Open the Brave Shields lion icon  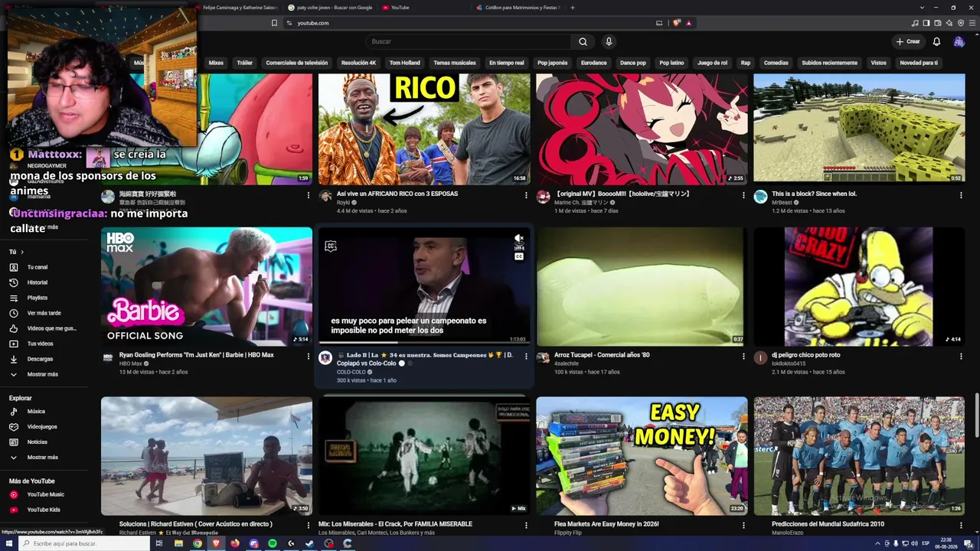(677, 23)
